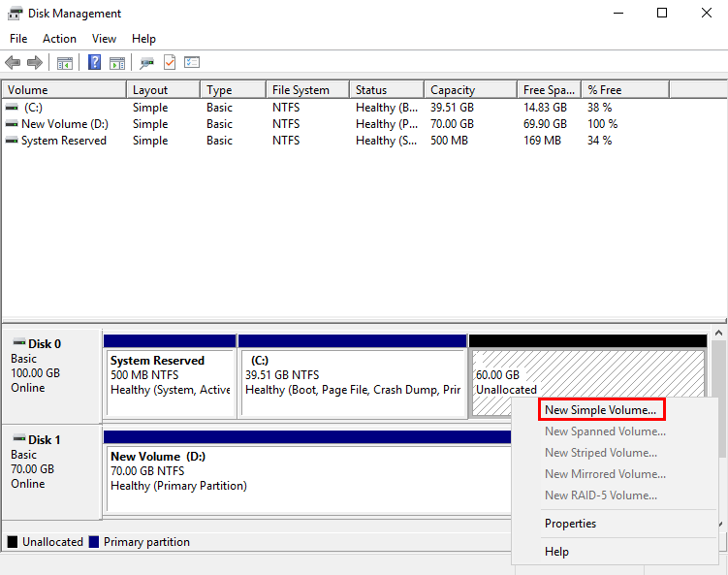Click 169 MB free space cell
This screenshot has height=575, width=728.
(542, 141)
